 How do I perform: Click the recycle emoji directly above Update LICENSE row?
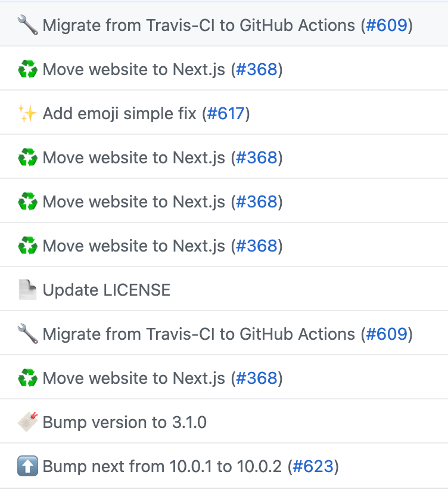click(28, 246)
